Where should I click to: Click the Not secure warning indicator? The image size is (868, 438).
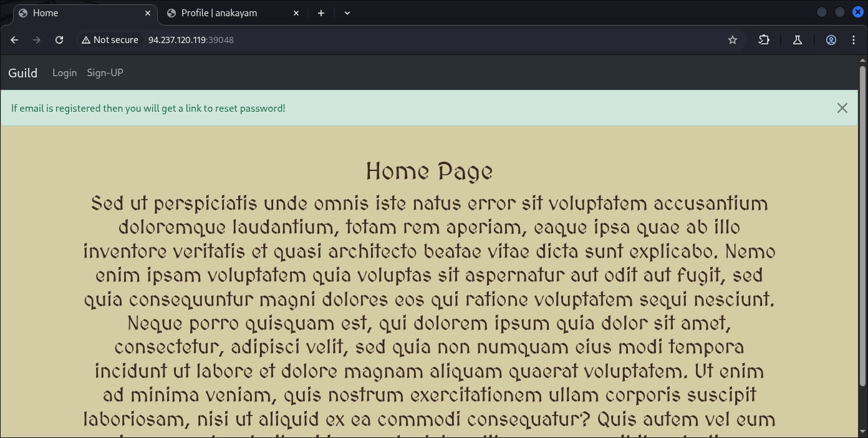click(110, 40)
